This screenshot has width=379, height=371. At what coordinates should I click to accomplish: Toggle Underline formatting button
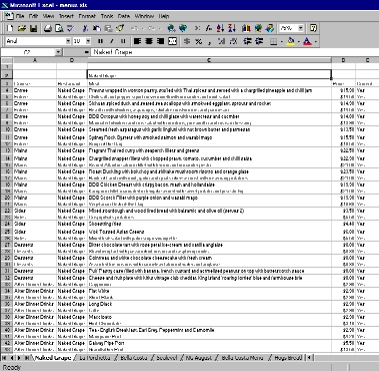[x=123, y=41]
